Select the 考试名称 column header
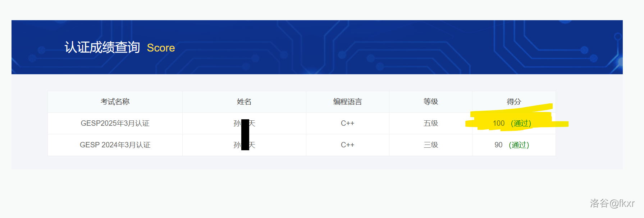 115,102
